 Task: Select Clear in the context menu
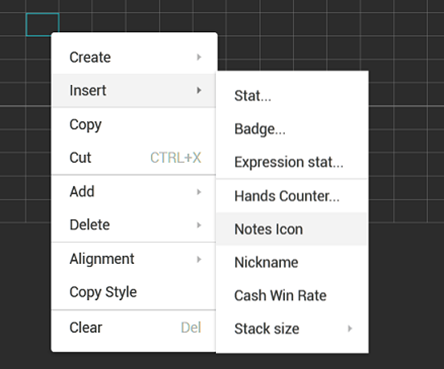(134, 327)
